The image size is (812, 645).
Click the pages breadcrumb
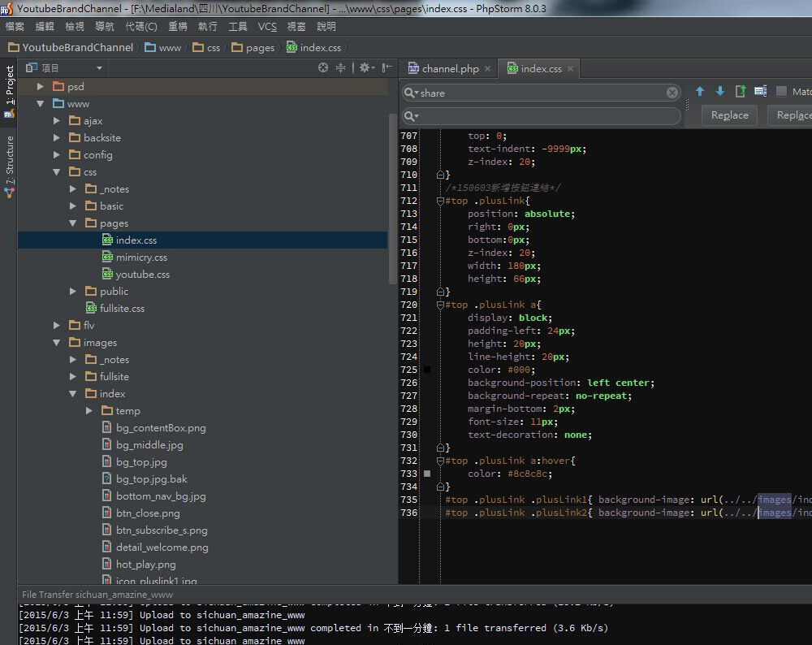click(x=253, y=48)
